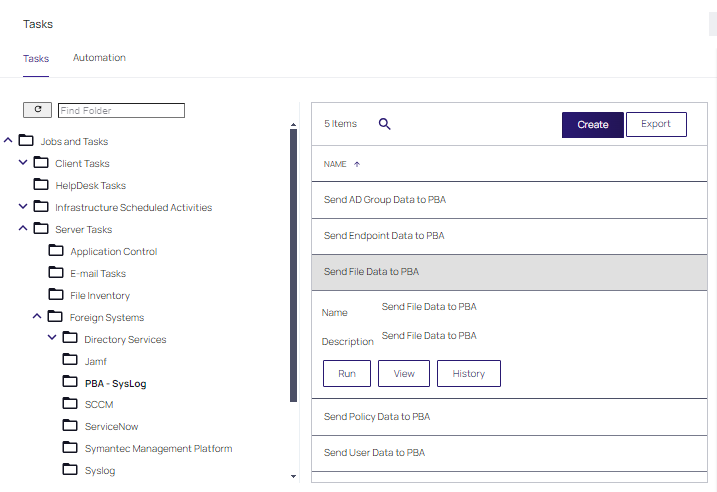Toggle the Infrastructure Scheduled Activities chevron
Viewport: 717px width, 492px height.
point(24,207)
